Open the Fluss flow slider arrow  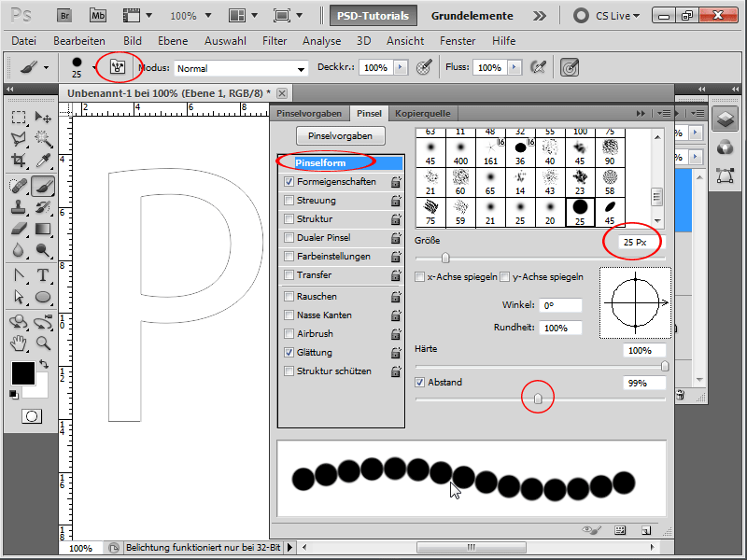pos(514,67)
